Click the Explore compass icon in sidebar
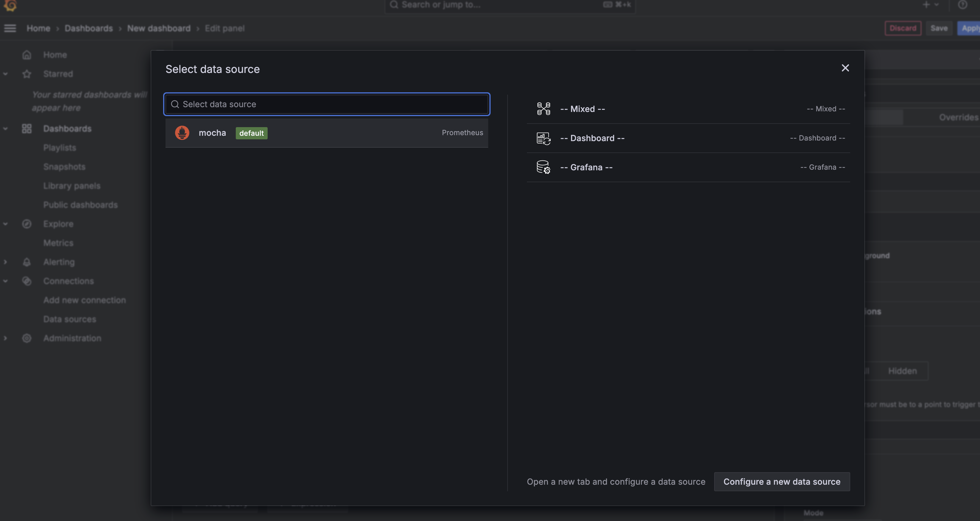This screenshot has height=521, width=980. 26,224
